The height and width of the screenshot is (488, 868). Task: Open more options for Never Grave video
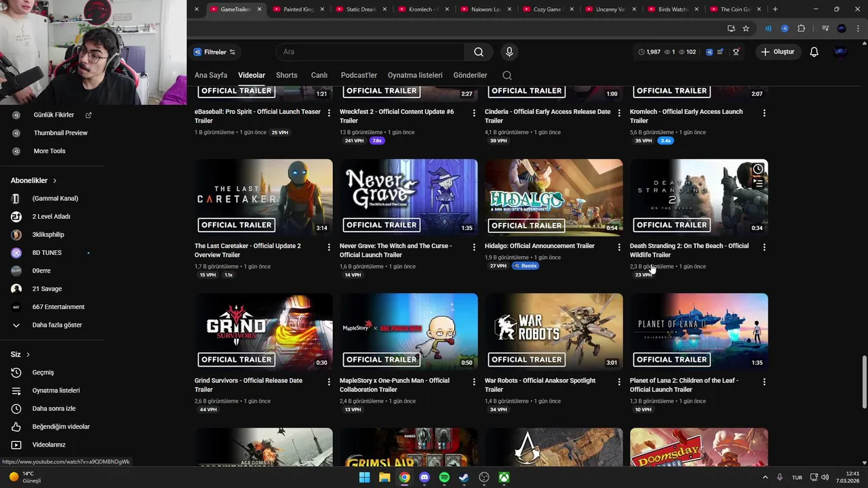coord(474,247)
